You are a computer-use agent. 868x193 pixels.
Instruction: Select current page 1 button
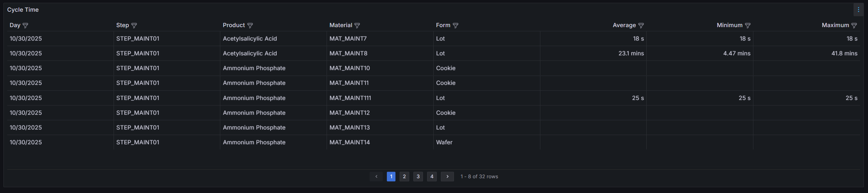coord(391,177)
